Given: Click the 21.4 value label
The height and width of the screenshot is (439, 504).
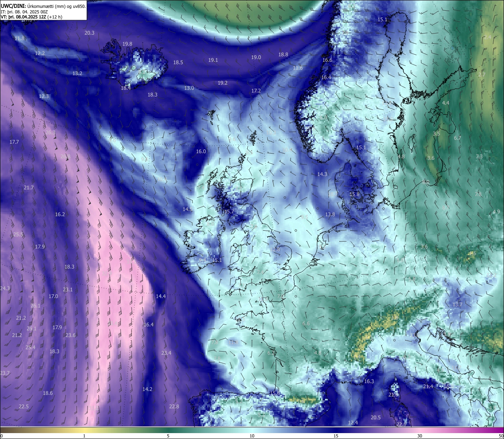Looking at the screenshot, I should point(428,387).
